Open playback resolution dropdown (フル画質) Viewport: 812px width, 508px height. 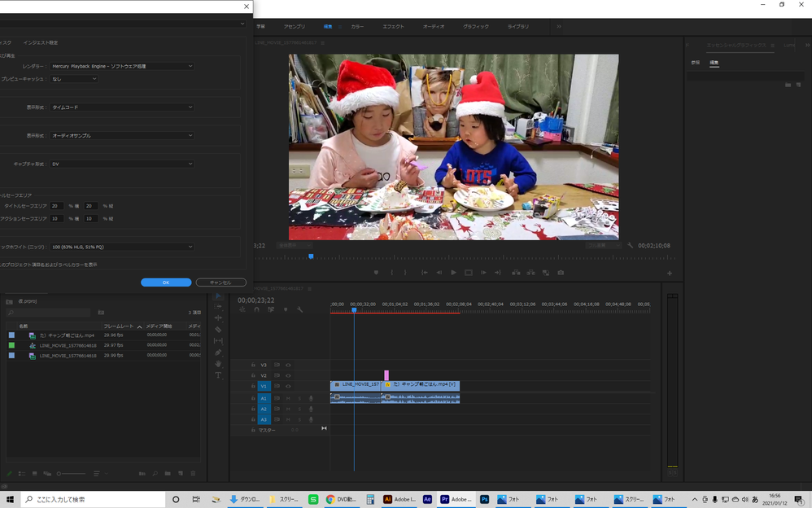click(x=603, y=246)
